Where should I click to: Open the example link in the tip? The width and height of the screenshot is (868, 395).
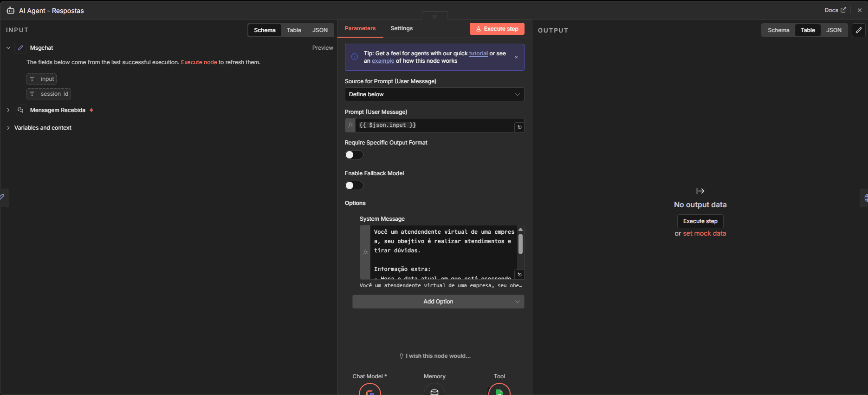click(x=383, y=61)
